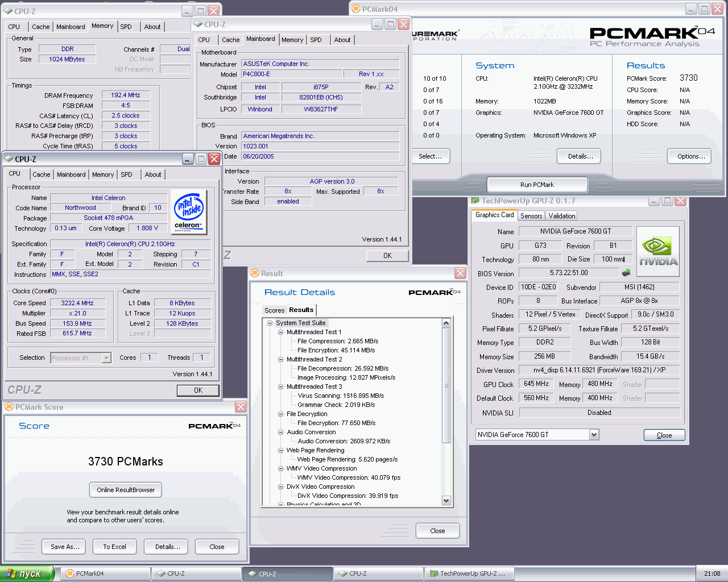The width and height of the screenshot is (728, 582).
Task: Click the '3730 PCMarks' score text
Action: tap(126, 462)
